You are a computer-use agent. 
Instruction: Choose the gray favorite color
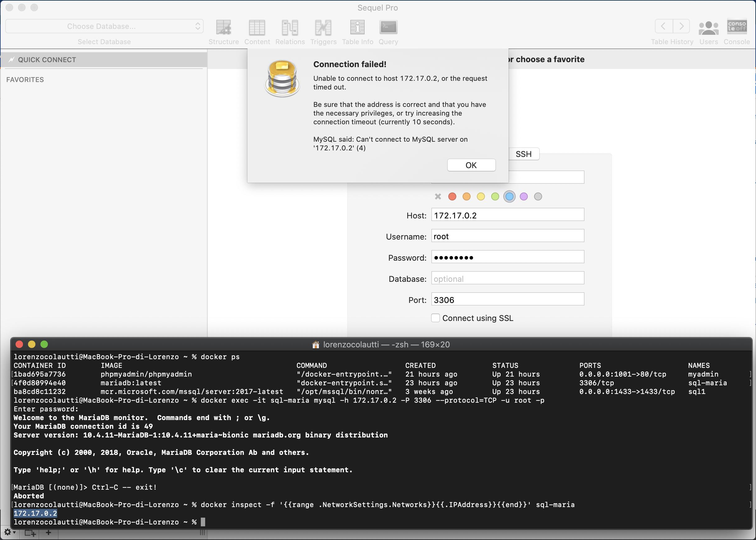pos(538,196)
